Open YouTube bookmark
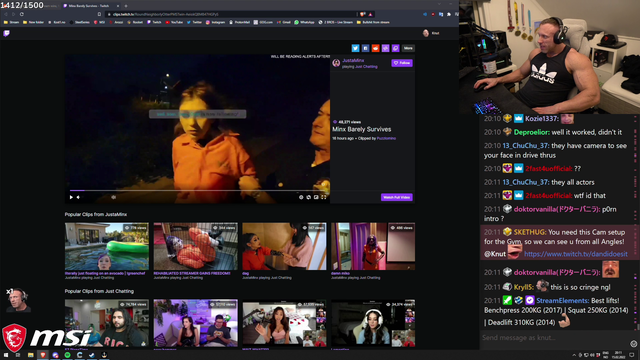640x360 pixels. (174, 22)
